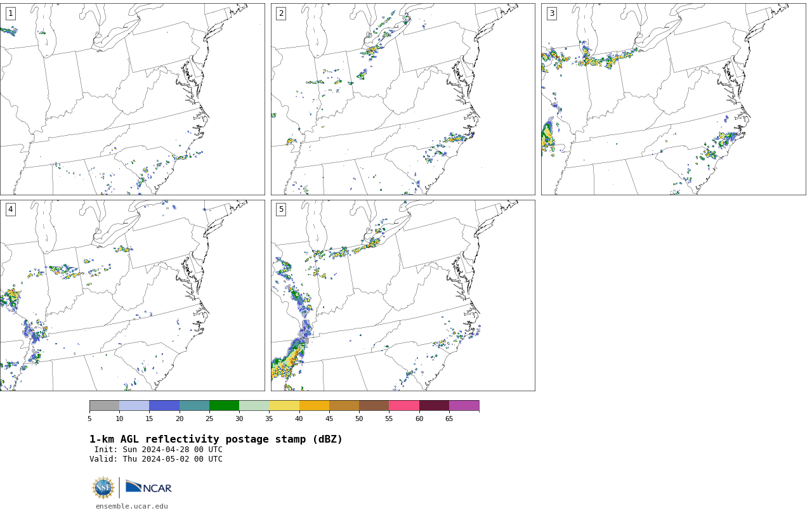This screenshot has height=513, width=812.
Task: Click the member number 3 label
Action: pos(551,13)
